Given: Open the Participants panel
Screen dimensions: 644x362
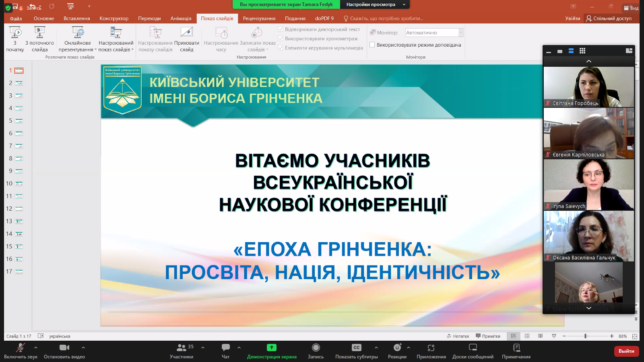Looking at the screenshot, I should (182, 348).
